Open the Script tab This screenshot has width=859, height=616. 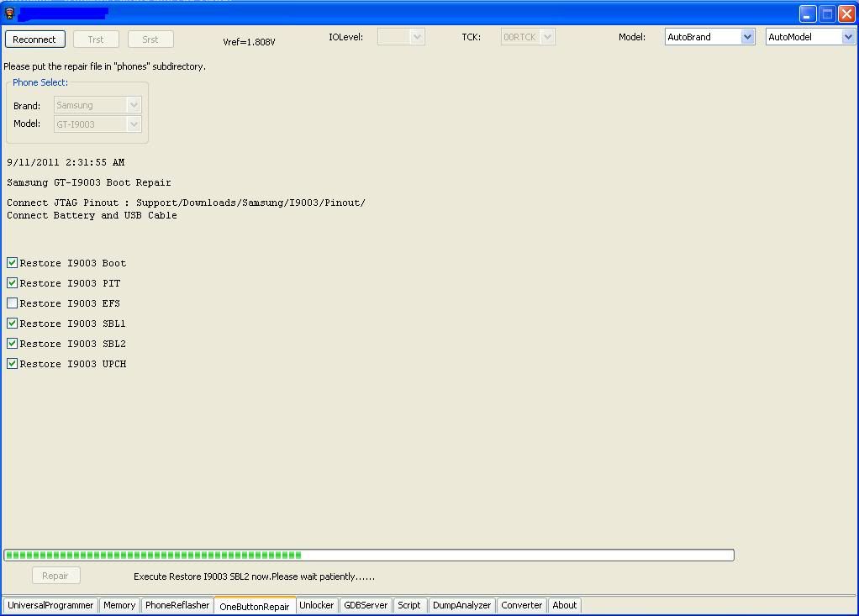pos(409,605)
